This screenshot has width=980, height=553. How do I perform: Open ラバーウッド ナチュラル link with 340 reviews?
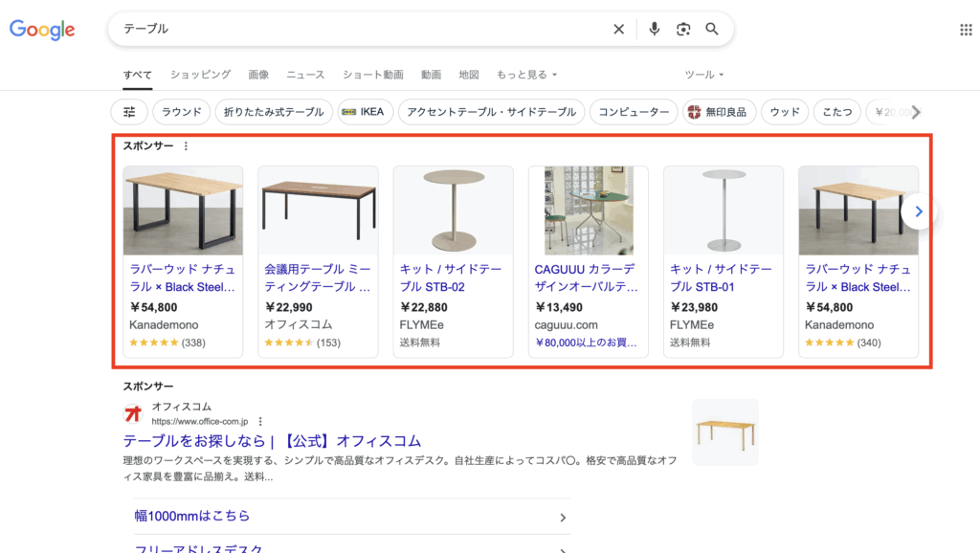[x=858, y=278]
